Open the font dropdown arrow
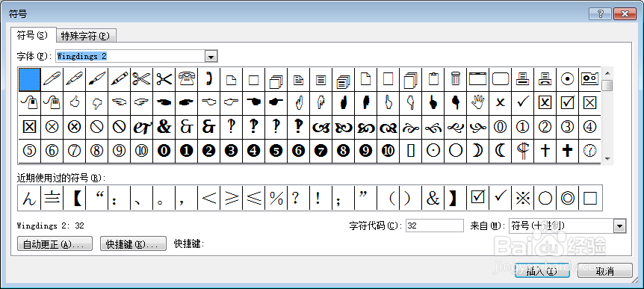644x289 pixels. [211, 56]
